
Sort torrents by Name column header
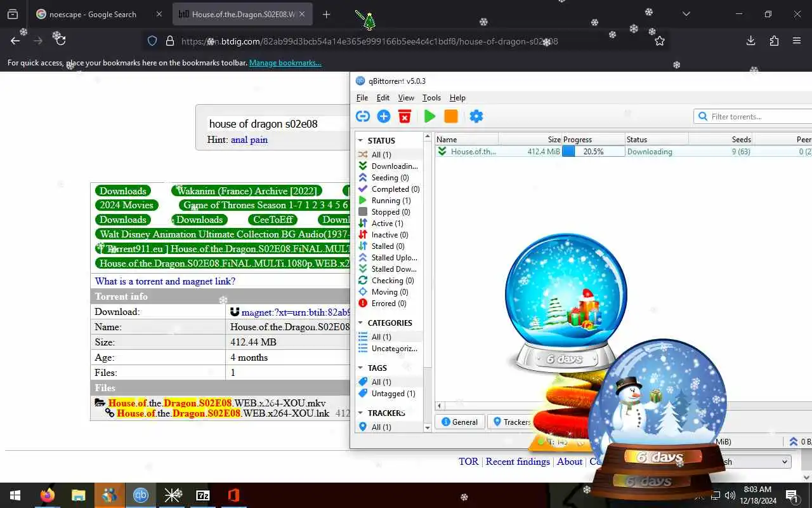[x=466, y=140]
